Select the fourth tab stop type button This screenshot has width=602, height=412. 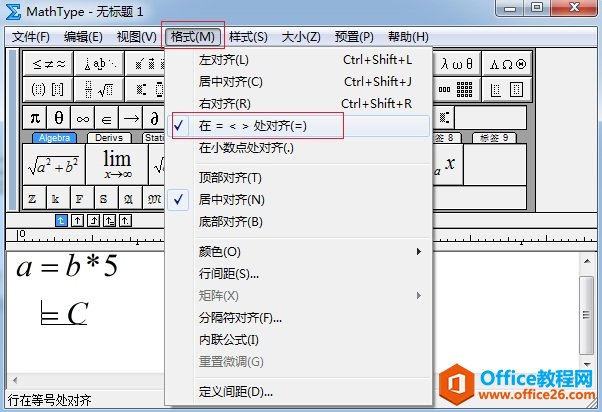[x=109, y=220]
